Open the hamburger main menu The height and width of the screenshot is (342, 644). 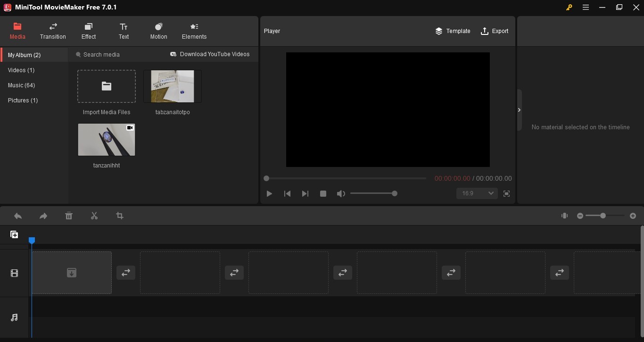click(586, 8)
